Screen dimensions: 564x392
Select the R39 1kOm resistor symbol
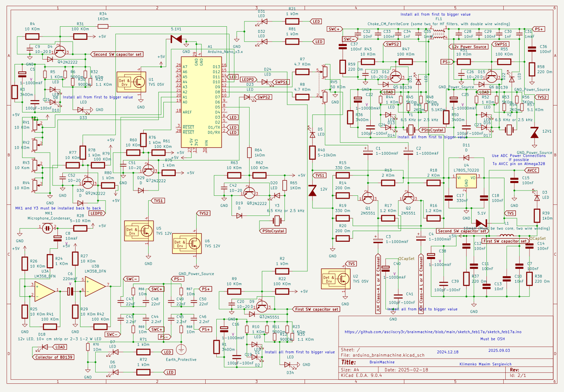click(x=536, y=215)
